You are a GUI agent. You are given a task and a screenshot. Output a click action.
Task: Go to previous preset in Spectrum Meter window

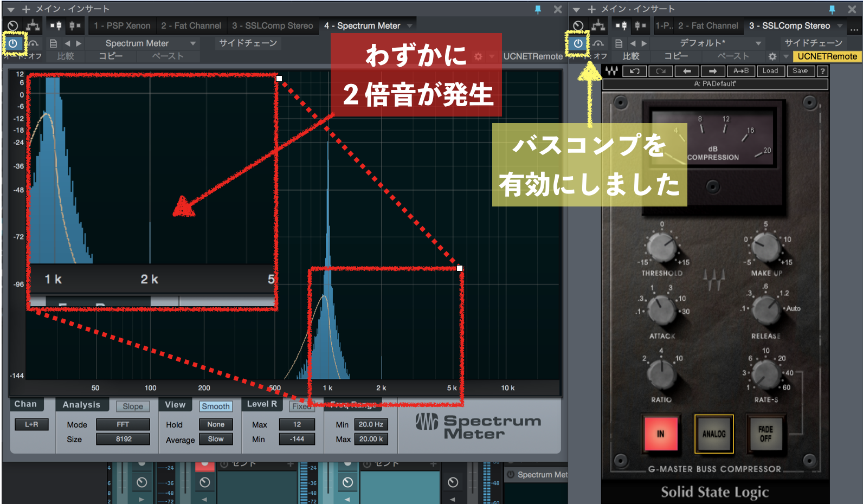67,43
